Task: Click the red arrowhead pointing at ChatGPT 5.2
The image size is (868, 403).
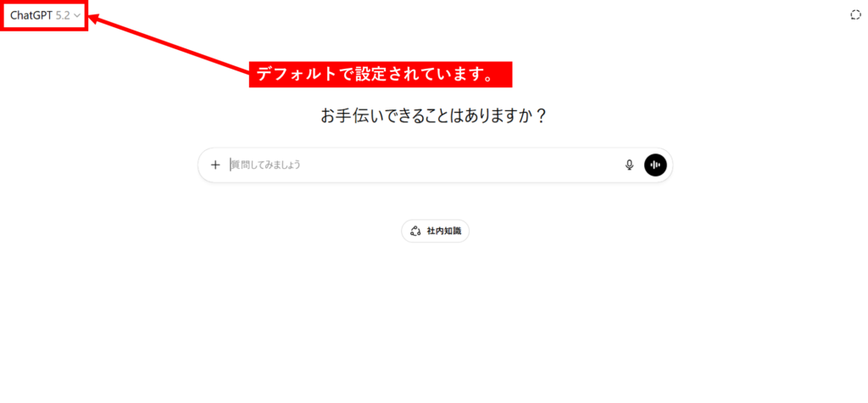Action: pos(95,18)
